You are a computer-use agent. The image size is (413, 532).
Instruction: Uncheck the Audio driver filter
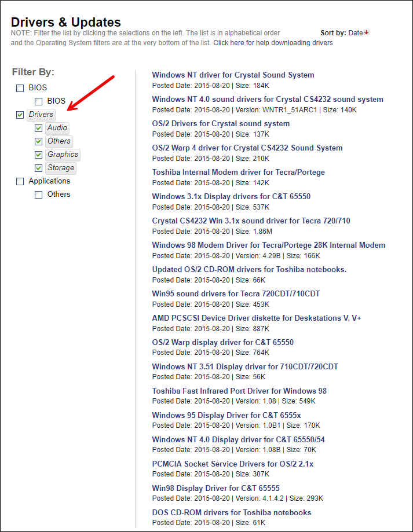point(39,128)
